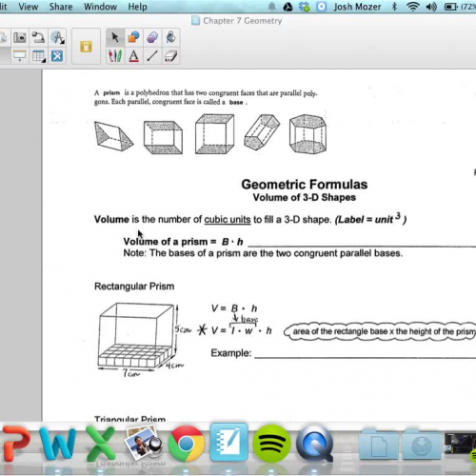Open Spotify from the dock
Screen dimensions: 476x476
point(271,444)
